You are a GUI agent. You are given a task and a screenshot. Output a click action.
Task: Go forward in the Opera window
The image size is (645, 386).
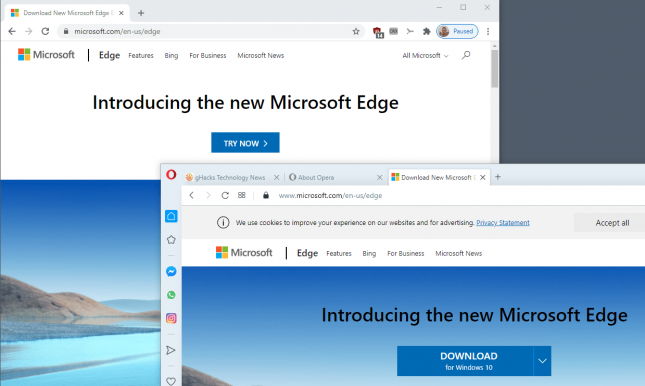click(x=208, y=195)
